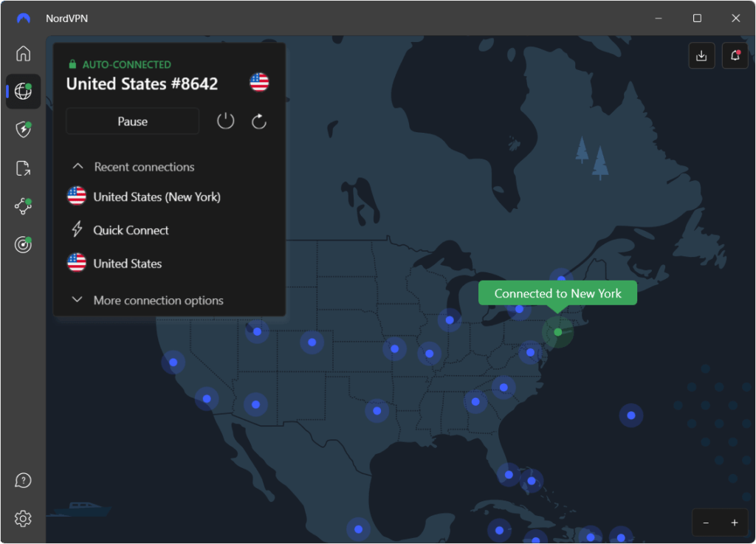Select the green New York server dot

click(x=558, y=332)
